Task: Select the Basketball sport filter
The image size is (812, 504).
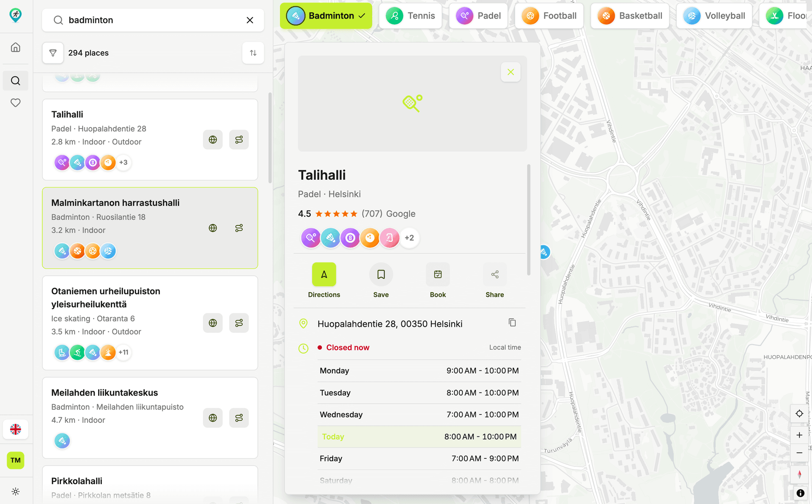Action: (630, 16)
